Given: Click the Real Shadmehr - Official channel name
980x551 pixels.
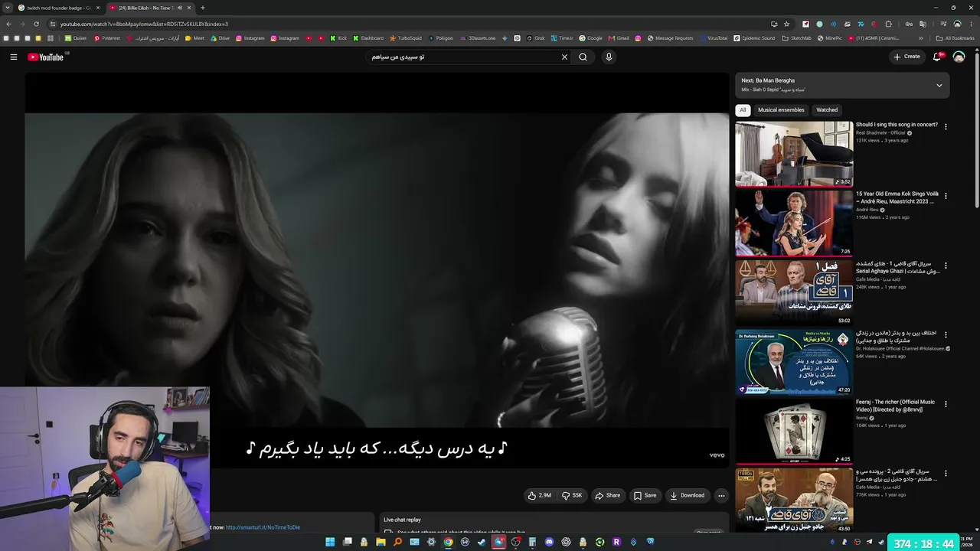Looking at the screenshot, I should click(x=880, y=133).
